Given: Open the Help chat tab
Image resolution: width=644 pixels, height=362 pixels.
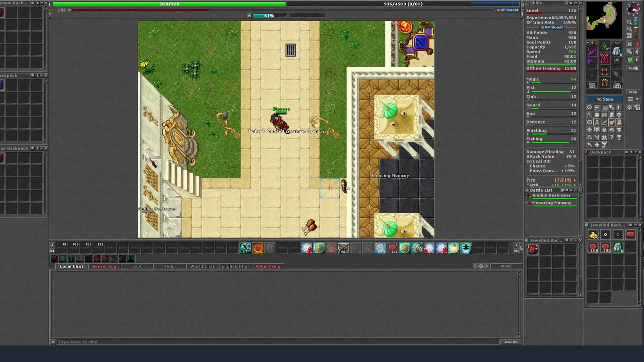Looking at the screenshot, I should [170, 266].
